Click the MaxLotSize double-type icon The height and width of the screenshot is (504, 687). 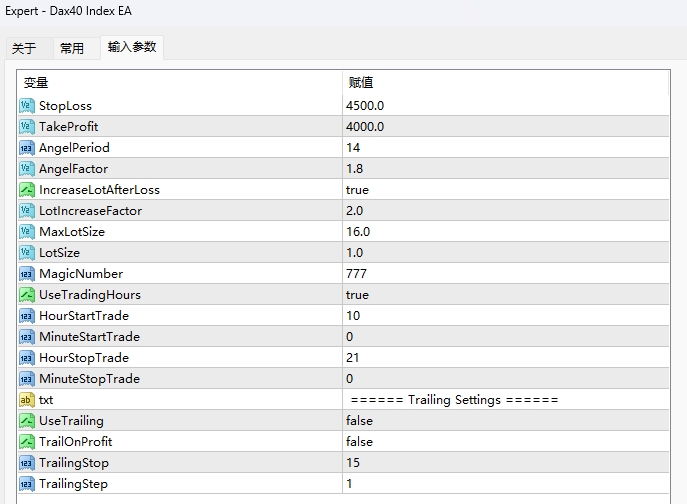27,232
